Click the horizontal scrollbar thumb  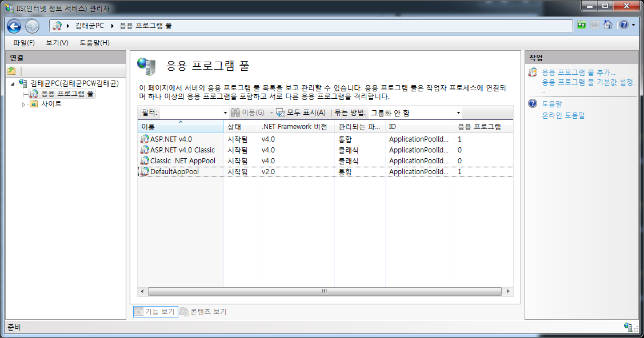(325, 291)
